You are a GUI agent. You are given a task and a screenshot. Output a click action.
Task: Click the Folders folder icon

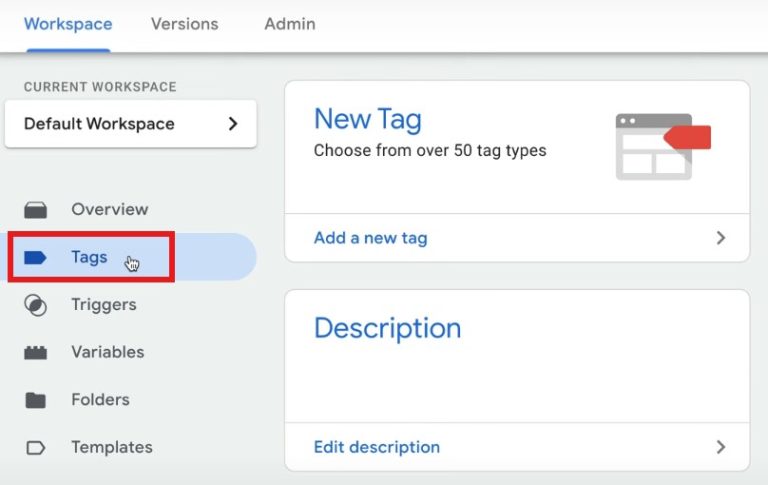[35, 400]
